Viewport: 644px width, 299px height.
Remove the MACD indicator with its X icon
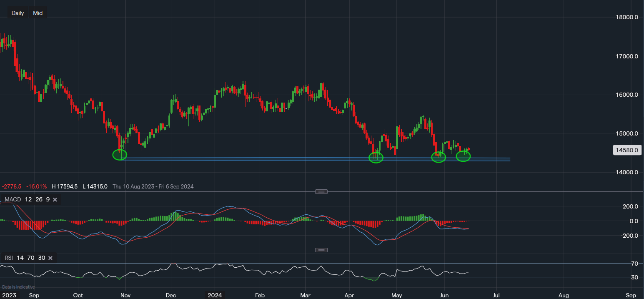pos(55,200)
